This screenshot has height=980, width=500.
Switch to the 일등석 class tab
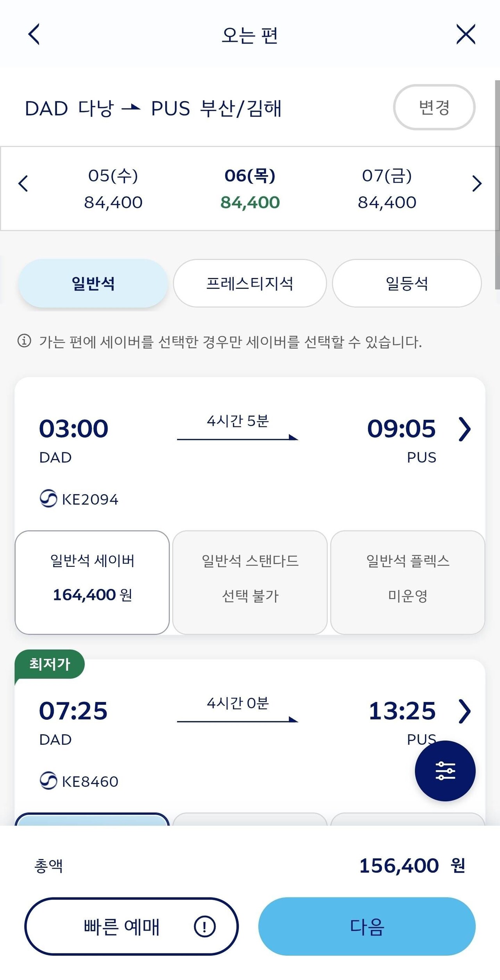(x=407, y=283)
